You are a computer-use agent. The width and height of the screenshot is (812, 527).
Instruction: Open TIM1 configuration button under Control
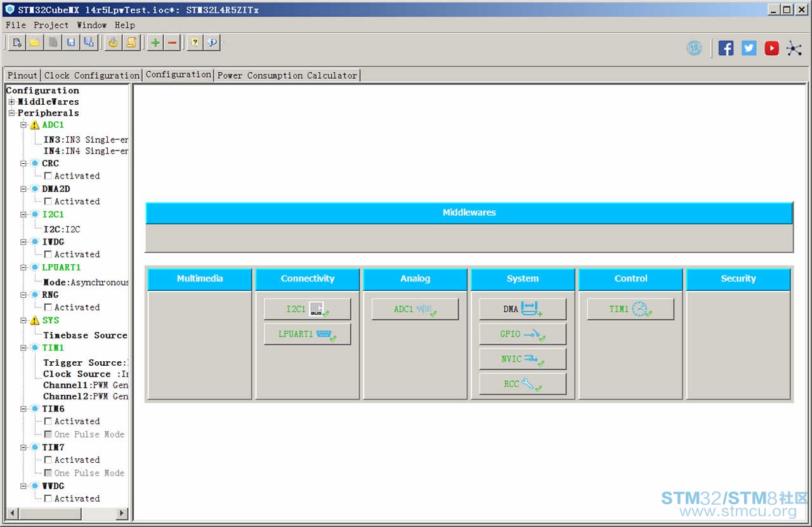[631, 309]
